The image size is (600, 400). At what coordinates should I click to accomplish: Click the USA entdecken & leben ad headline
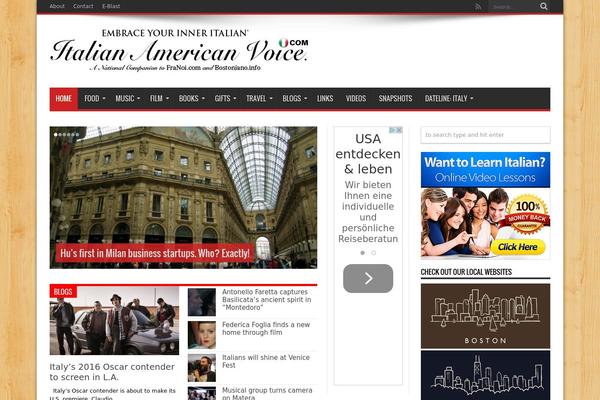coord(368,154)
